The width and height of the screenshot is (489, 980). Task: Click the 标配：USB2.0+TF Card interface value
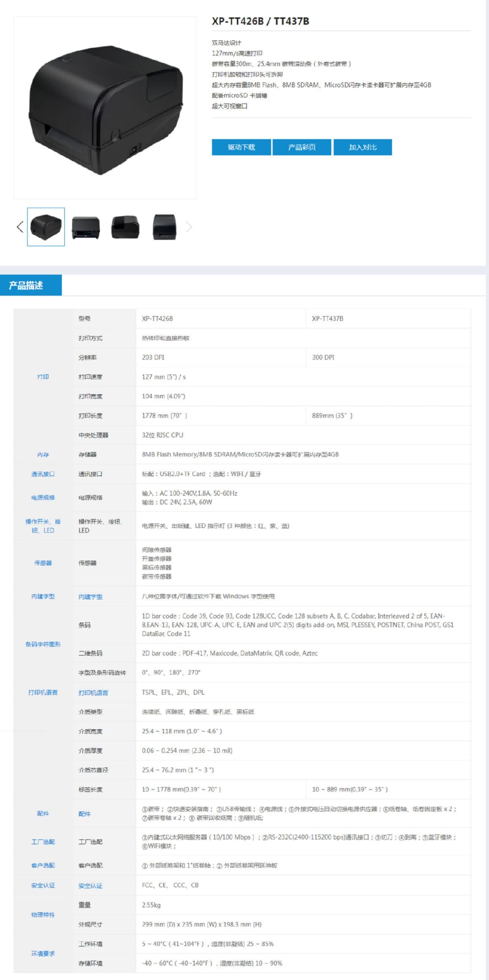(201, 474)
